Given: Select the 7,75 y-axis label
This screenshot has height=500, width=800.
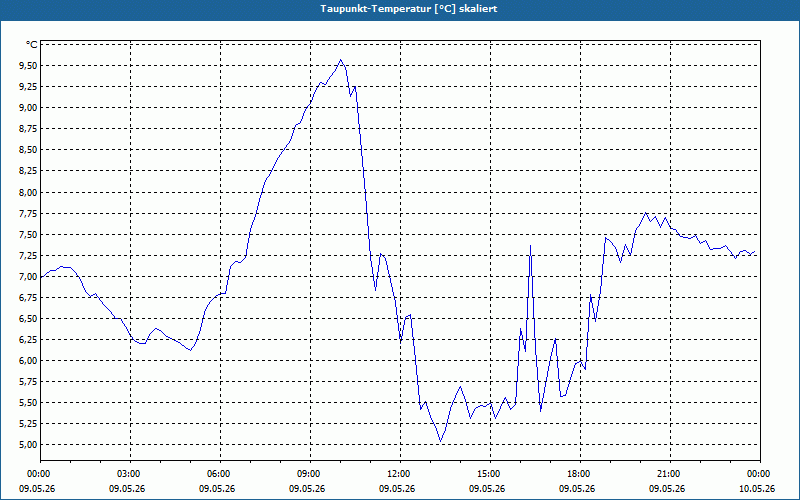Looking at the screenshot, I should 28,214.
